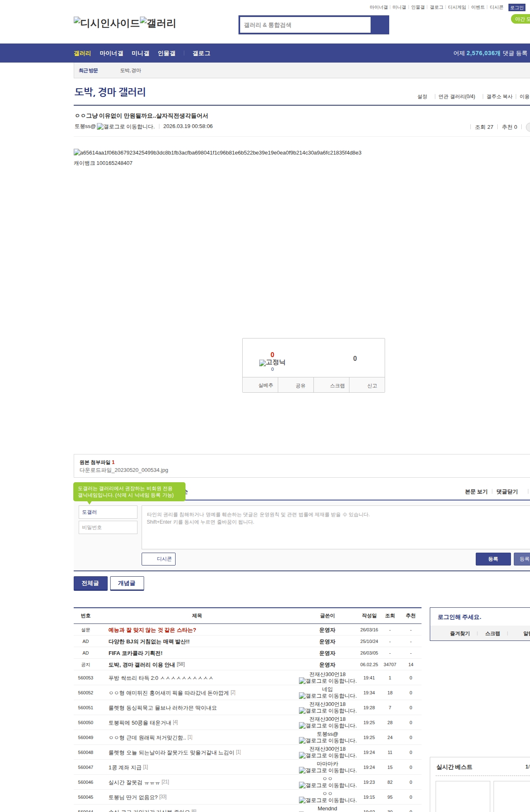This screenshot has height=812, width=530.
Task: Click the 고정닉 upvote icon
Action: 272,362
